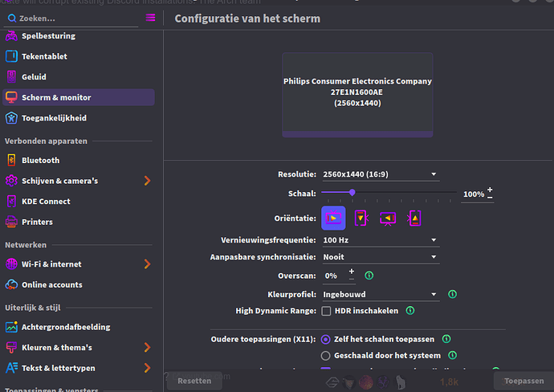Viewport: 554px width, 392px height.
Task: Open the Bluetooth settings page
Action: click(79, 160)
